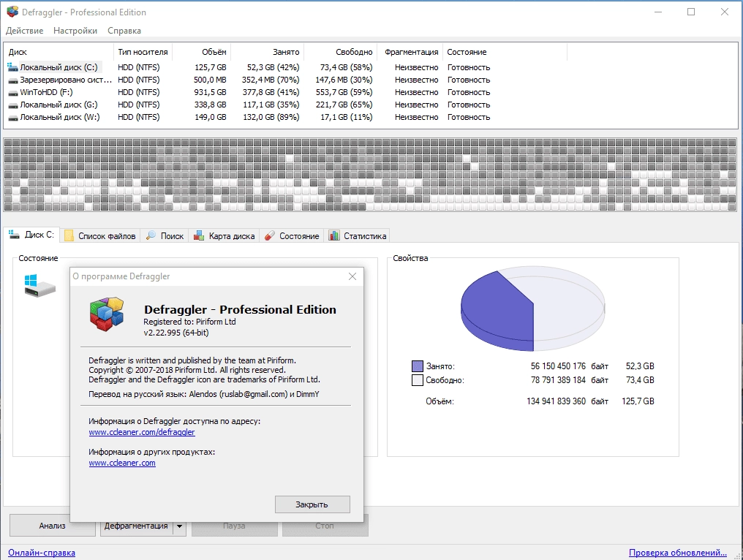Click the drive icon of Локальный диск (G:)

tap(12, 105)
